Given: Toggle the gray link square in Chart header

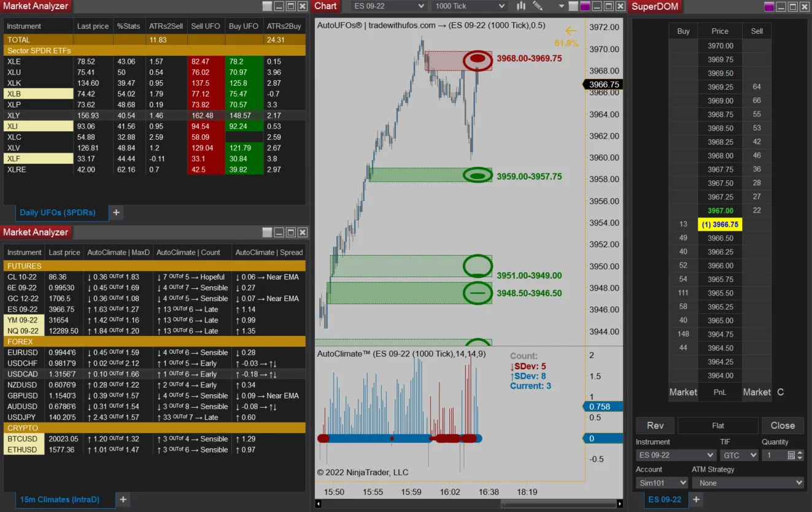Looking at the screenshot, I should click(x=573, y=6).
